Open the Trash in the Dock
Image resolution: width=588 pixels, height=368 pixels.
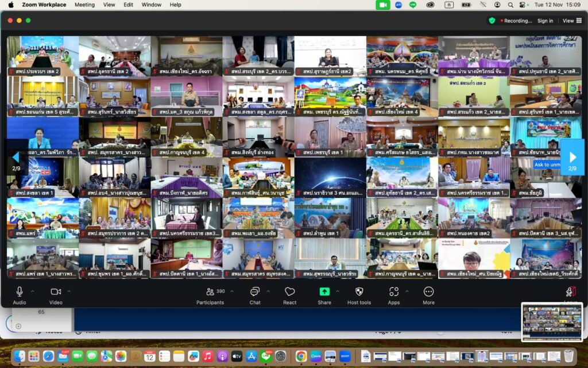pyautogui.click(x=568, y=355)
